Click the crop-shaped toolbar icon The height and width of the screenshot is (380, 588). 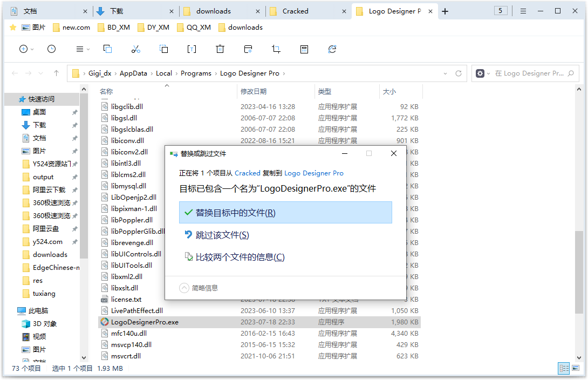pyautogui.click(x=276, y=49)
